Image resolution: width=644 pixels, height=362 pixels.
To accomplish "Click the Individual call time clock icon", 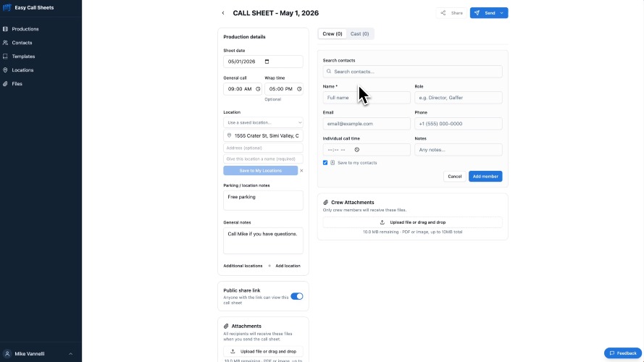I will click(357, 150).
